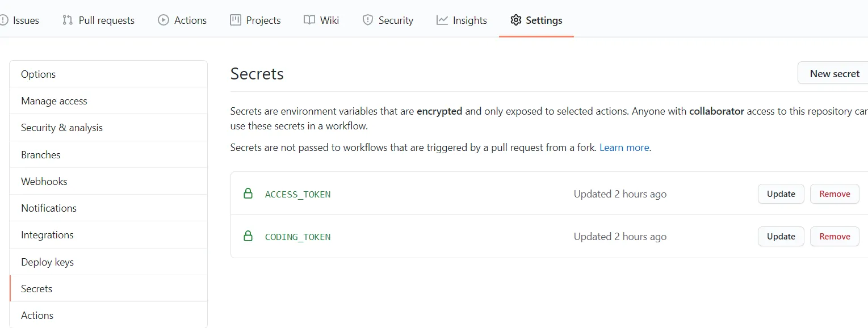This screenshot has width=868, height=328.
Task: Click the lock icon beside CODING_TOKEN
Action: 248,236
